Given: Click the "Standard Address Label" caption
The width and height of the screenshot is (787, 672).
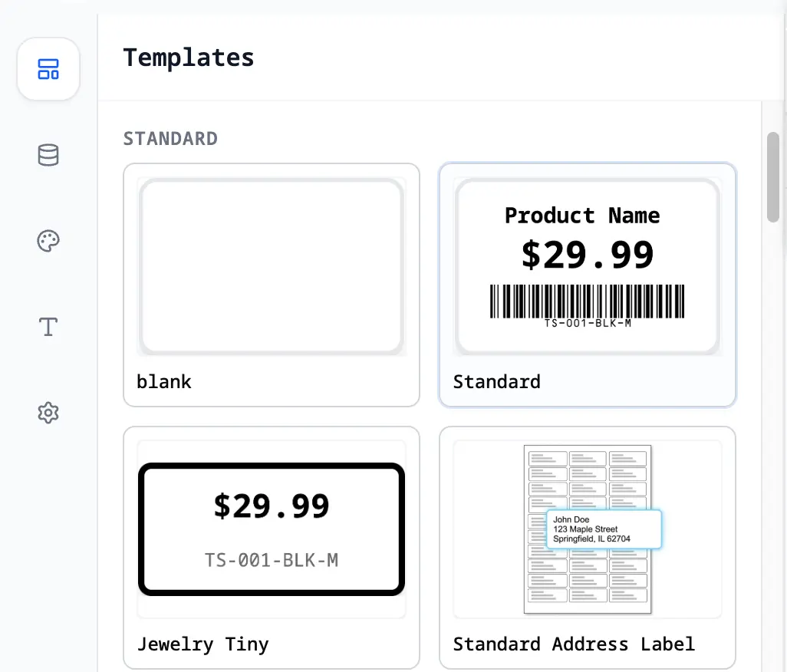Looking at the screenshot, I should coord(574,644).
